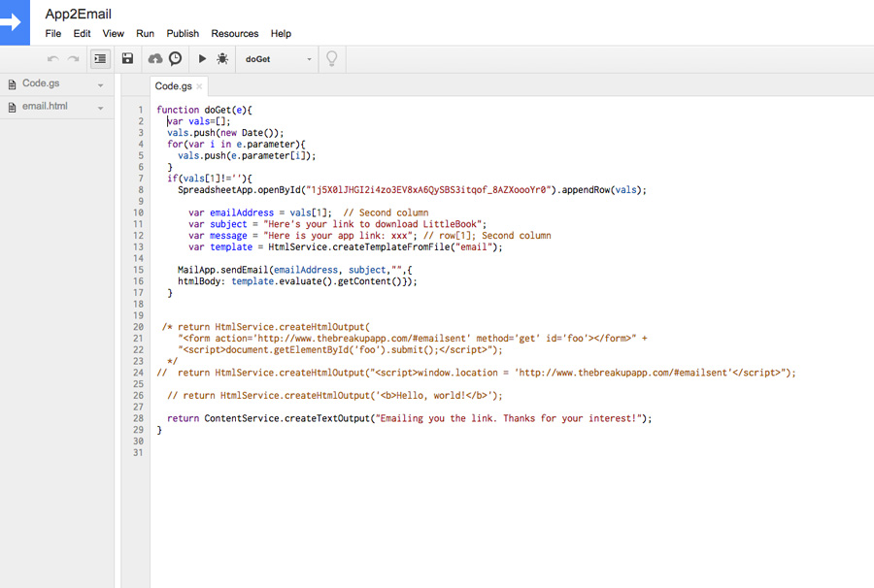Close the Code.gs editor tab
This screenshot has height=588, width=874.
[199, 86]
